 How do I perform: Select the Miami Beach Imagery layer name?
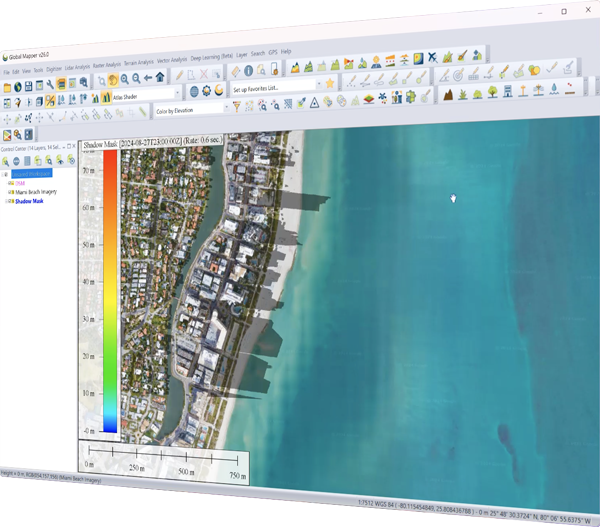(36, 192)
